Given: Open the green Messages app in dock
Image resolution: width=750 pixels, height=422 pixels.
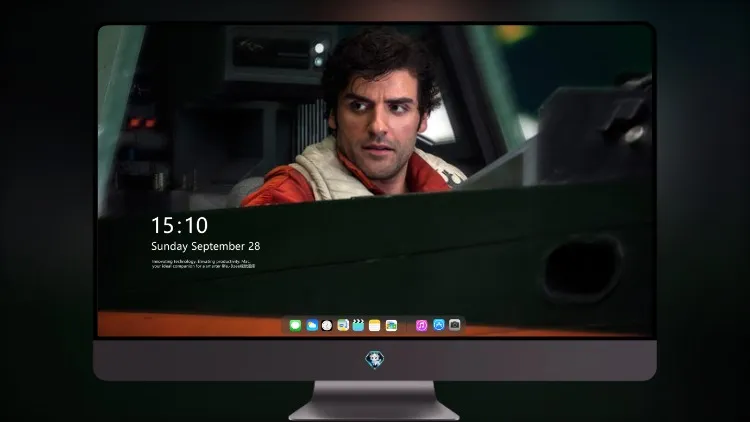Looking at the screenshot, I should pyautogui.click(x=295, y=325).
